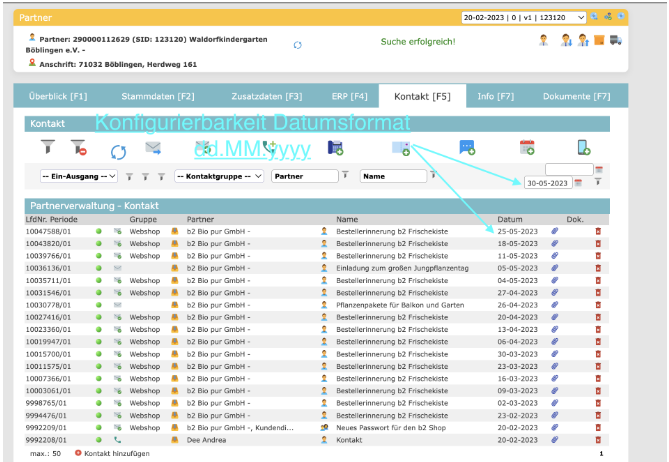Screen dimensions: 669x462
Task: Expand the Kontaktgruppe dropdown
Action: [x=219, y=176]
